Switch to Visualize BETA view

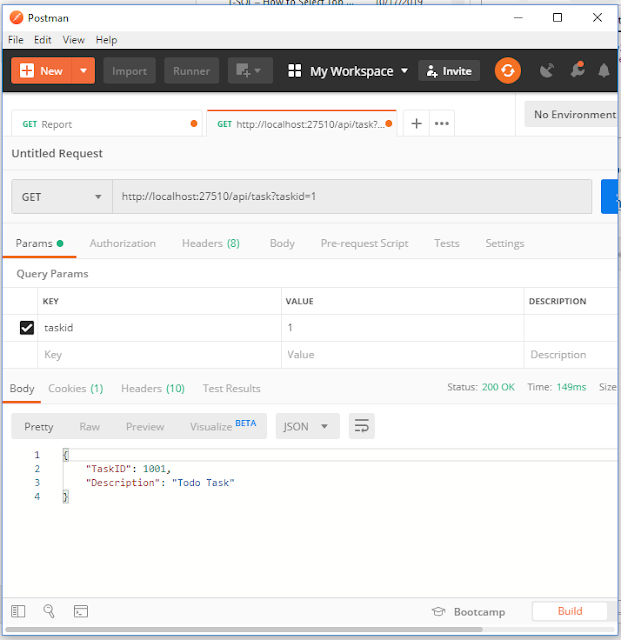point(223,425)
